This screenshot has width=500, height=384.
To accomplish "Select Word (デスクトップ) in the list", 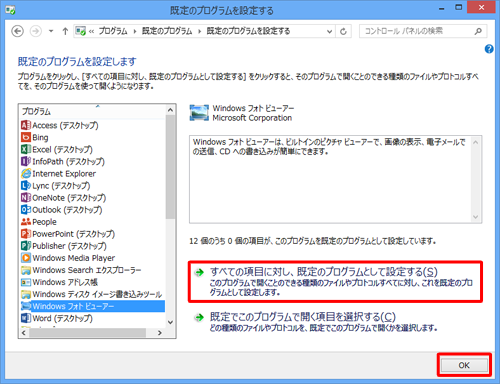I will [x=93, y=318].
